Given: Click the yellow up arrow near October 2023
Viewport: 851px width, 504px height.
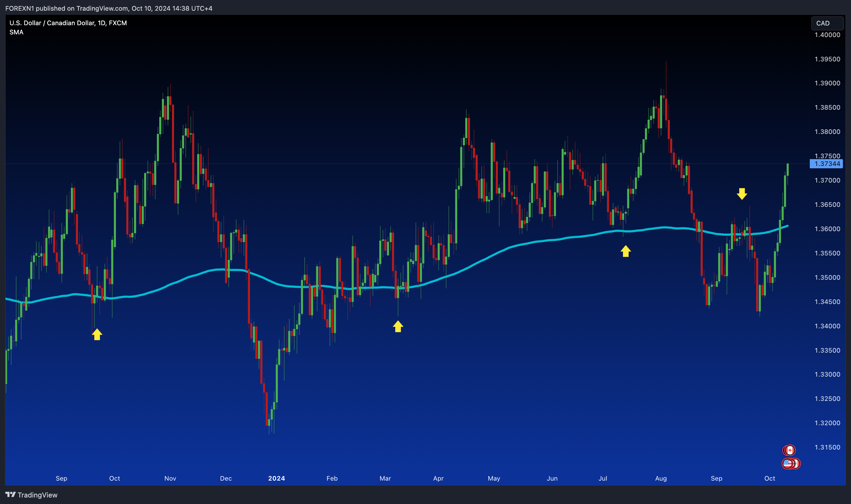Looking at the screenshot, I should point(97,334).
